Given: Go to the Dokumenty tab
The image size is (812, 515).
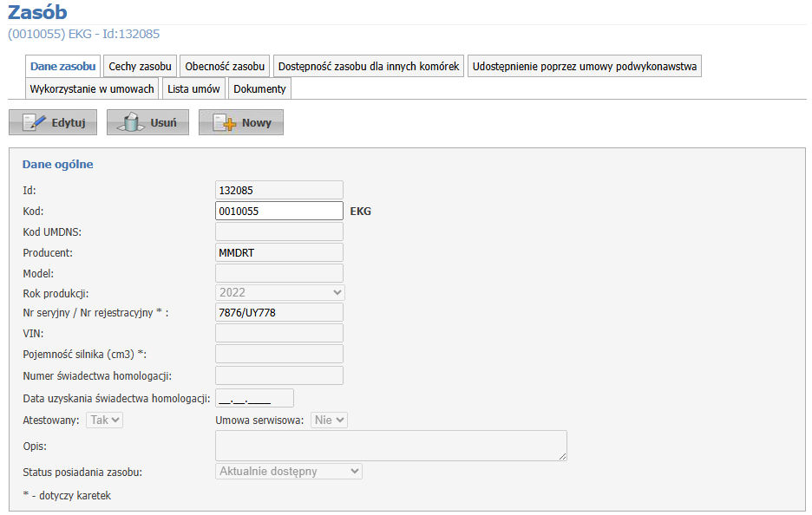Looking at the screenshot, I should click(x=259, y=88).
